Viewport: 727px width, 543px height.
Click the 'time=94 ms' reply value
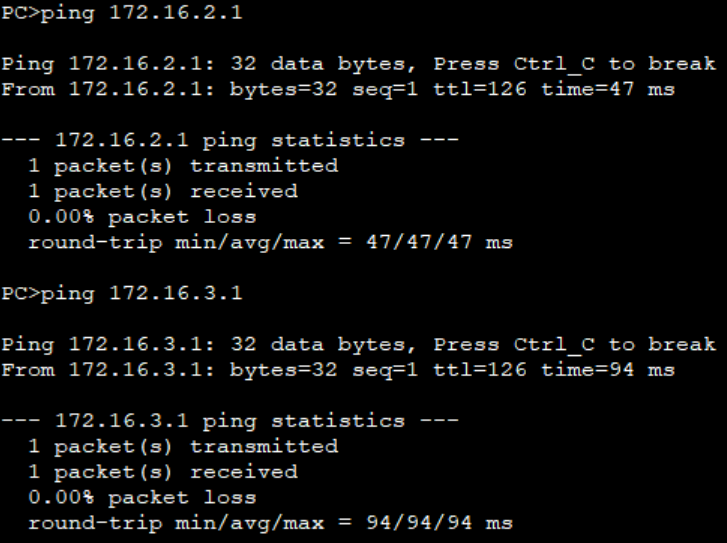coord(608,371)
